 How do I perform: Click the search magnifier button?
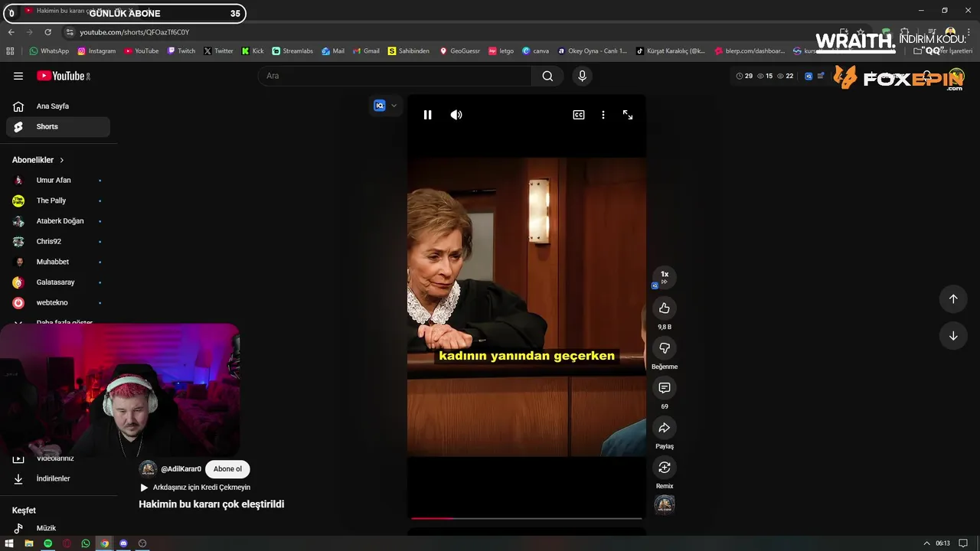[547, 76]
